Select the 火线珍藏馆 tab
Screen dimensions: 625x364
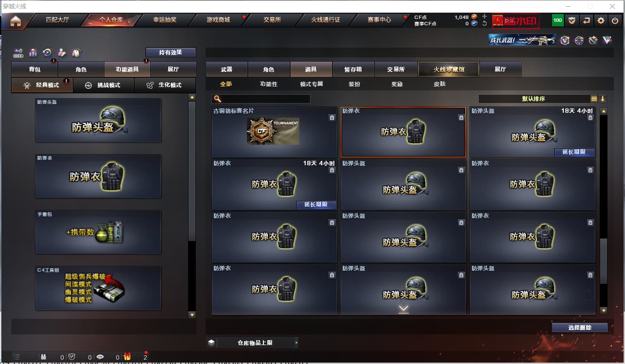coord(449,69)
